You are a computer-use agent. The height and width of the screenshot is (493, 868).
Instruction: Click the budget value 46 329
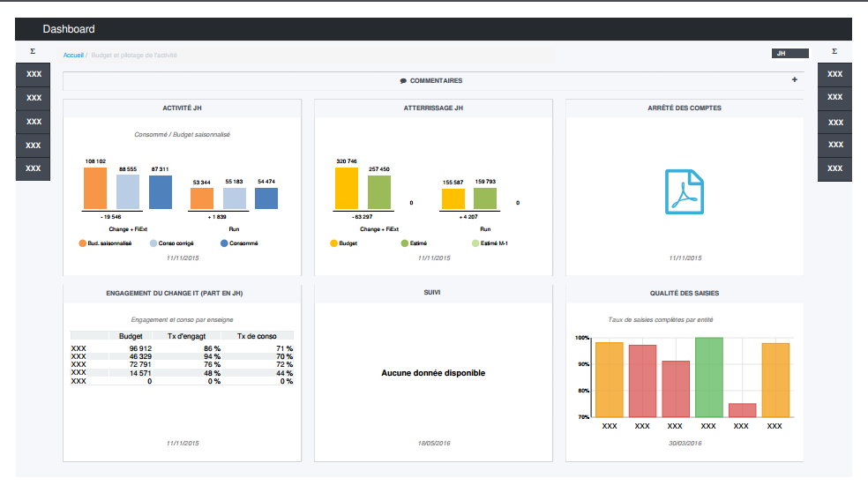(x=140, y=357)
